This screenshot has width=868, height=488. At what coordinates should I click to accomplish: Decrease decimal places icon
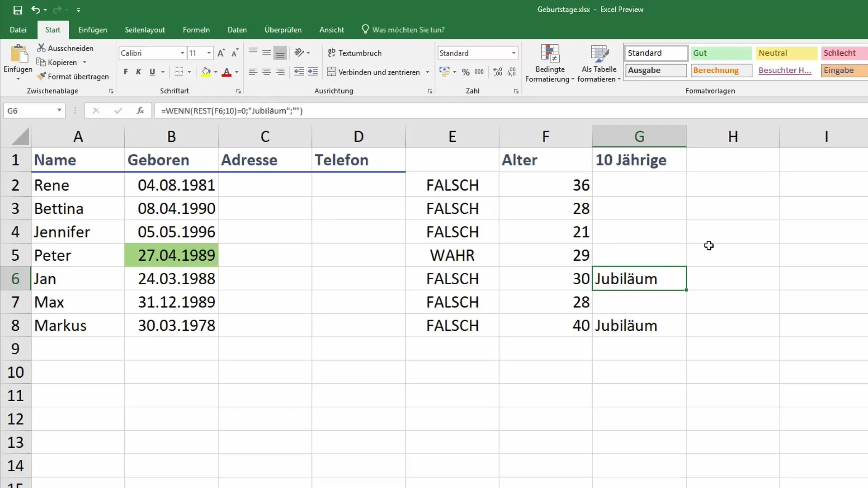click(511, 72)
